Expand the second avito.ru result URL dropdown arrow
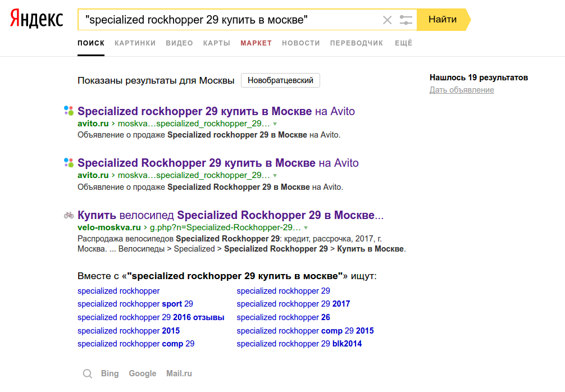 [275, 176]
